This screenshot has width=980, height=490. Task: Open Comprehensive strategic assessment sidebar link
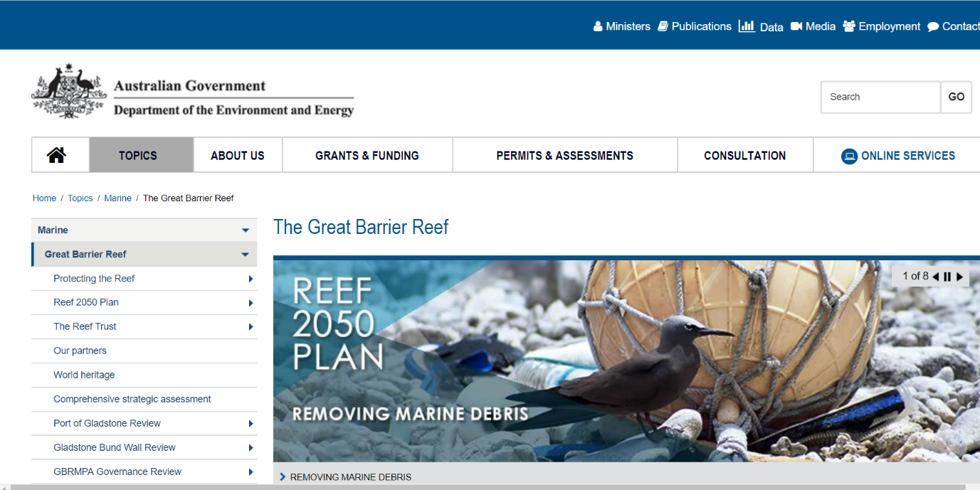pos(132,399)
